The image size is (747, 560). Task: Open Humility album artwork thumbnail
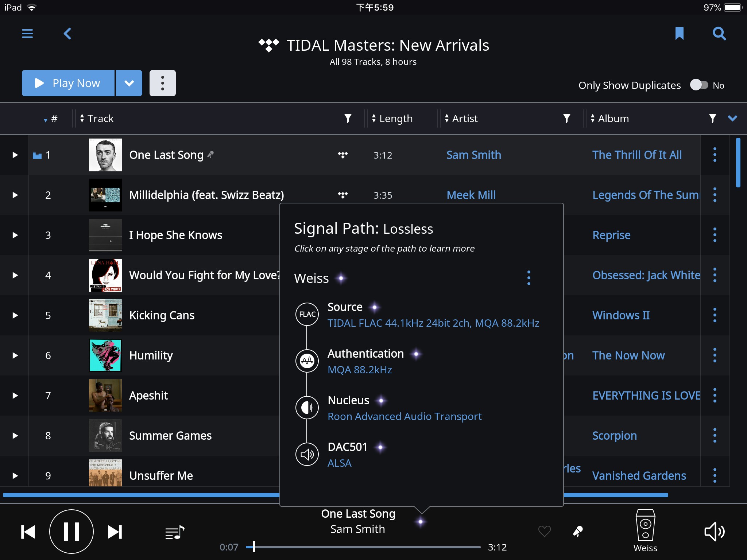coord(105,355)
